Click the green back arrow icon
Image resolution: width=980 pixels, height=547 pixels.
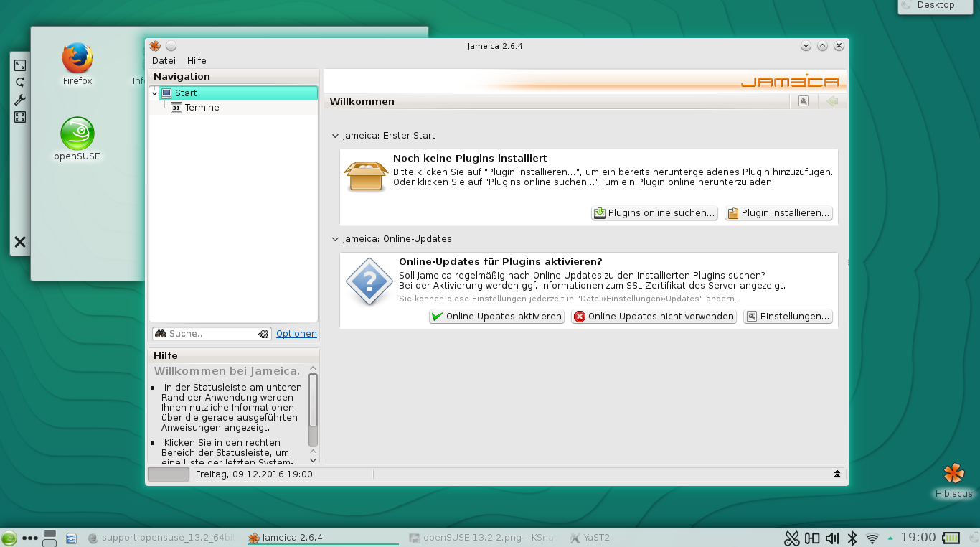point(832,102)
